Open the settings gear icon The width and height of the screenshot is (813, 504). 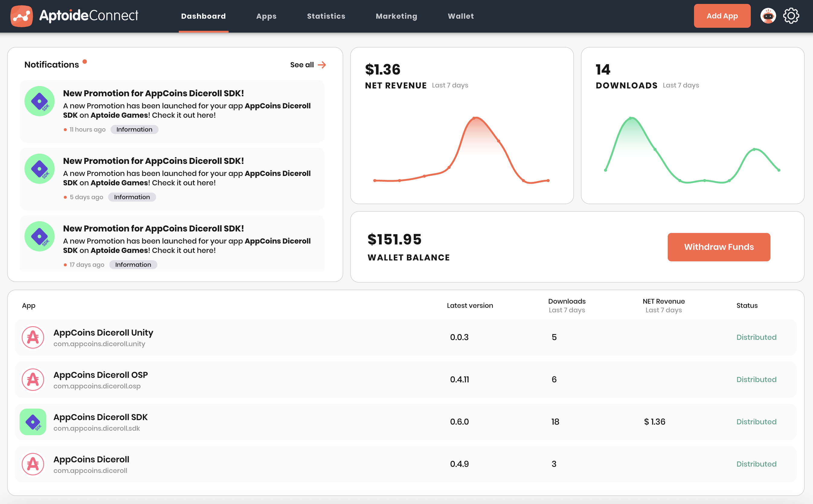(x=791, y=16)
